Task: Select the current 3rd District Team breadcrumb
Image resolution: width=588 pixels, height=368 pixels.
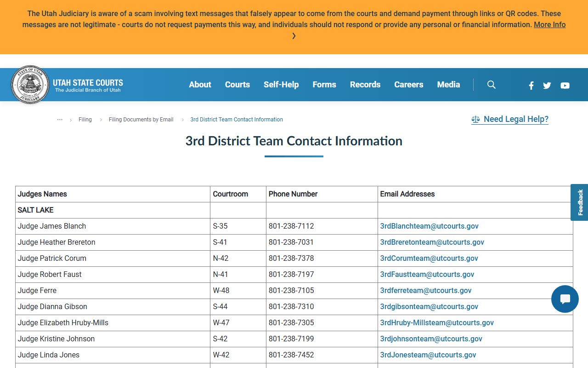Action: click(237, 120)
